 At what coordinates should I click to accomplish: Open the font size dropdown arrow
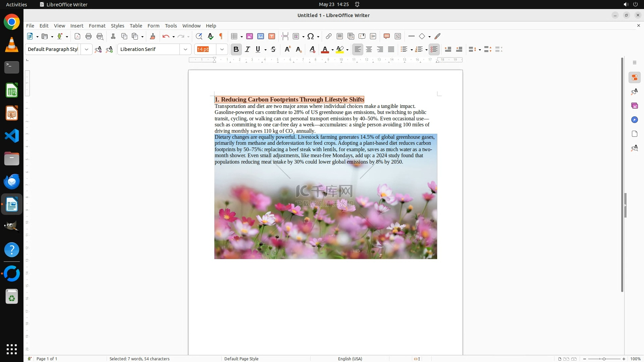click(x=222, y=49)
